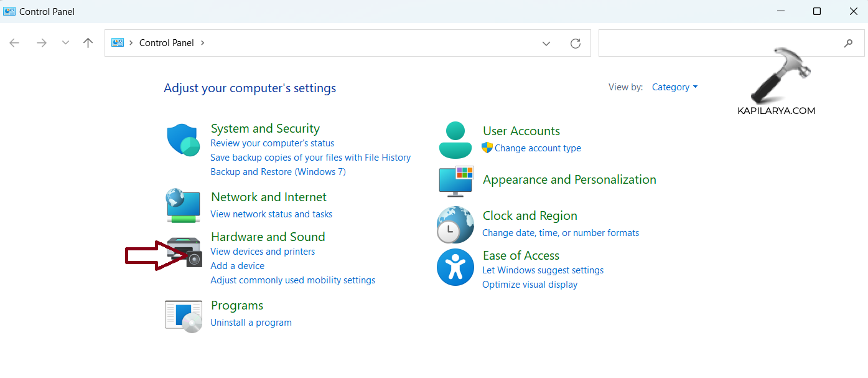Click the System and Security shield icon
868x378 pixels.
pos(182,139)
